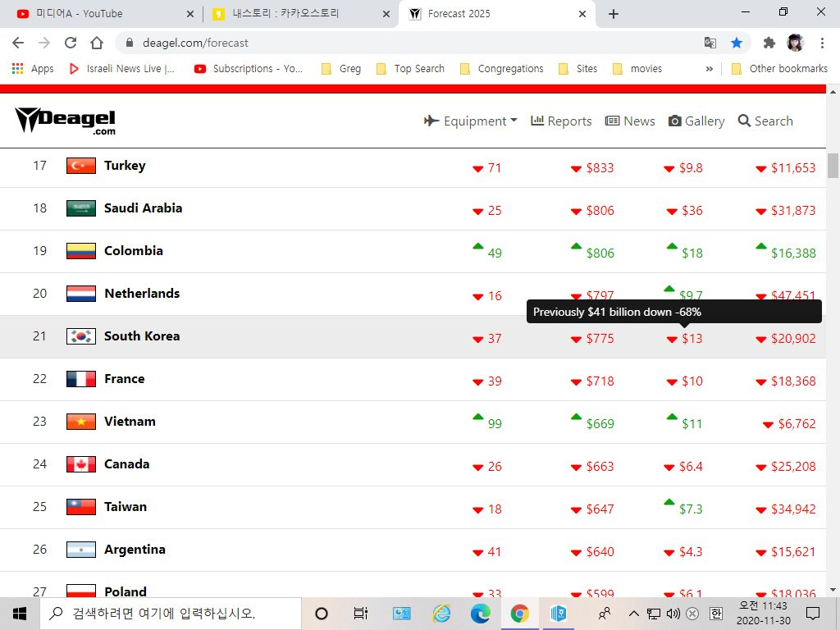This screenshot has width=840, height=630.
Task: Reload the page
Action: [x=71, y=43]
